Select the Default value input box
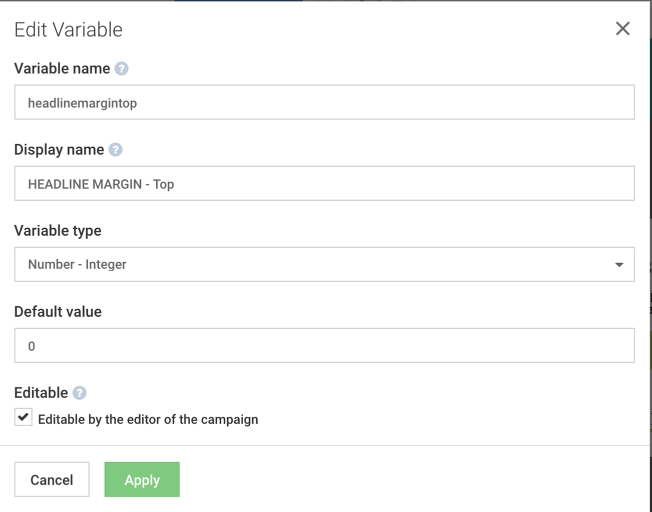The height and width of the screenshot is (512, 652). point(324,345)
